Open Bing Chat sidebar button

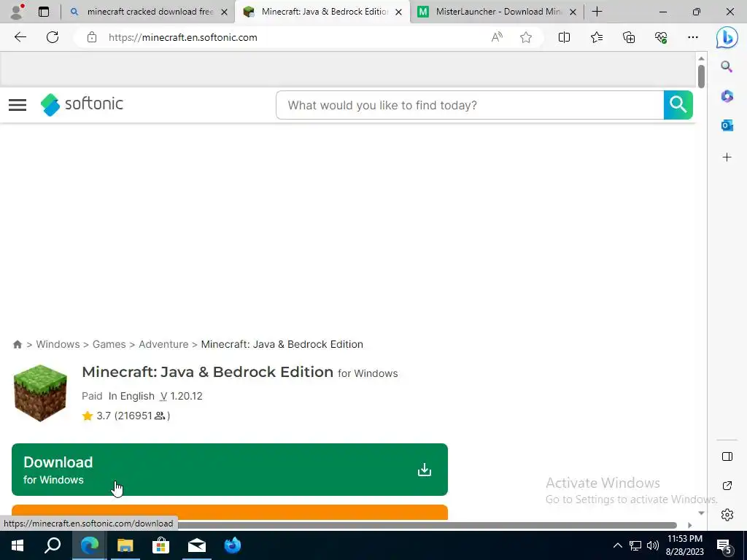pos(727,37)
